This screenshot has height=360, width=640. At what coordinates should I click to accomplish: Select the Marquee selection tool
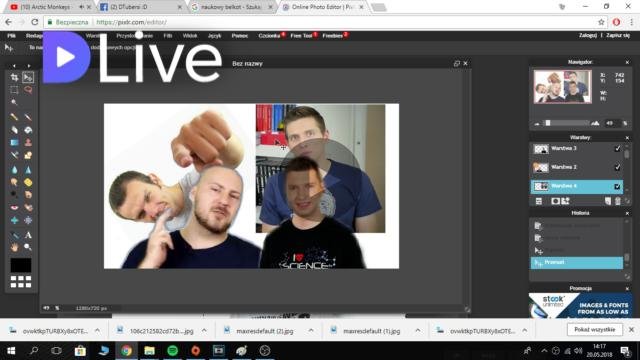pos(14,90)
